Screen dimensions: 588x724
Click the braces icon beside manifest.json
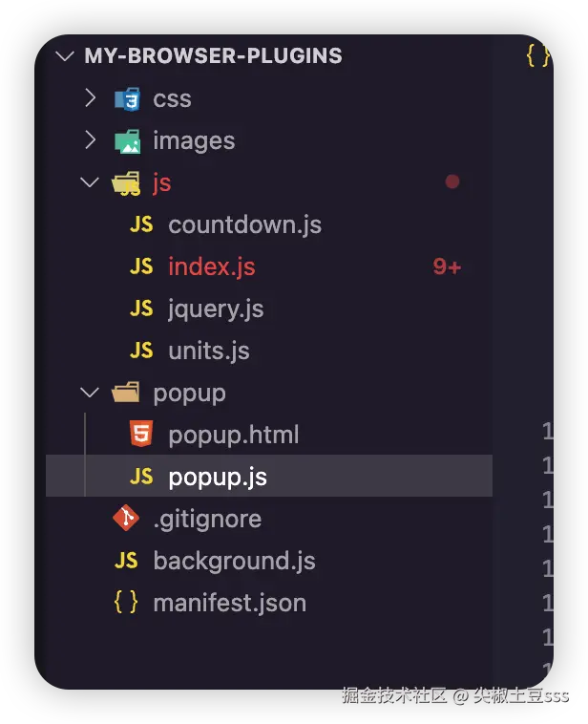coord(126,602)
